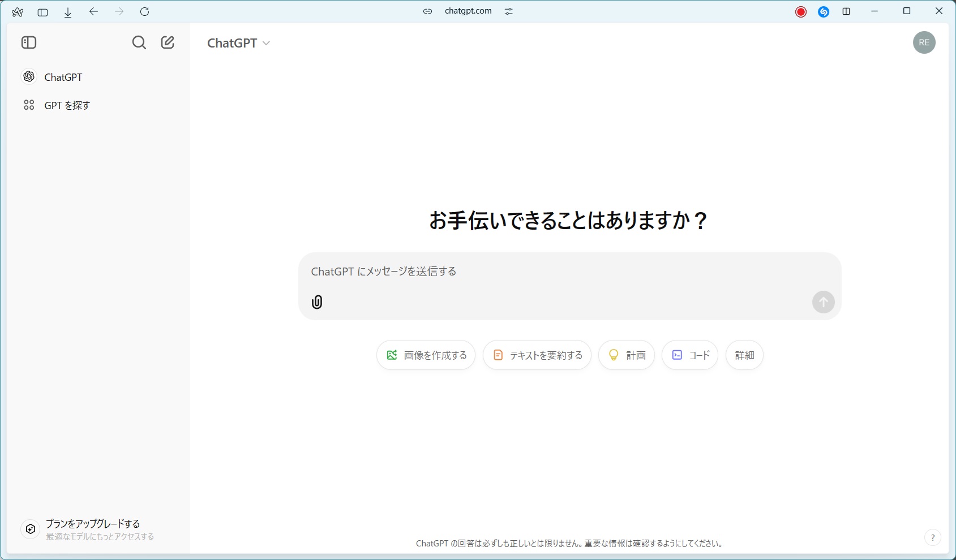
Task: Toggle the browser tab sidebar panel
Action: [42, 12]
